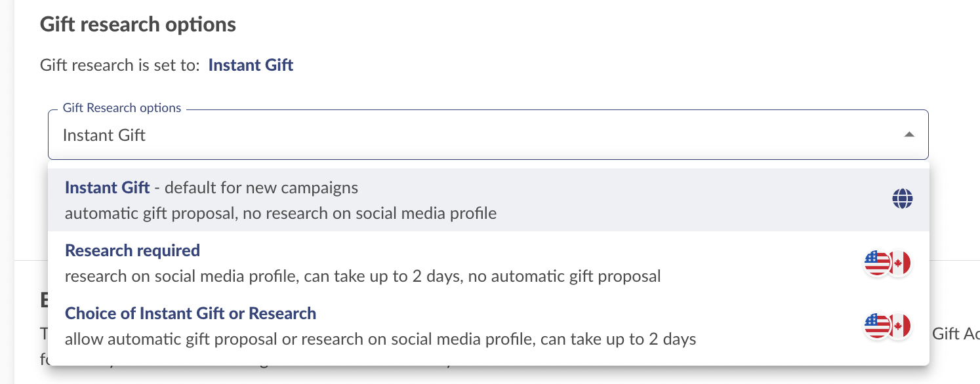Click partially hidden 'Gift Ac' text at right edge
980x384 pixels.
[956, 334]
